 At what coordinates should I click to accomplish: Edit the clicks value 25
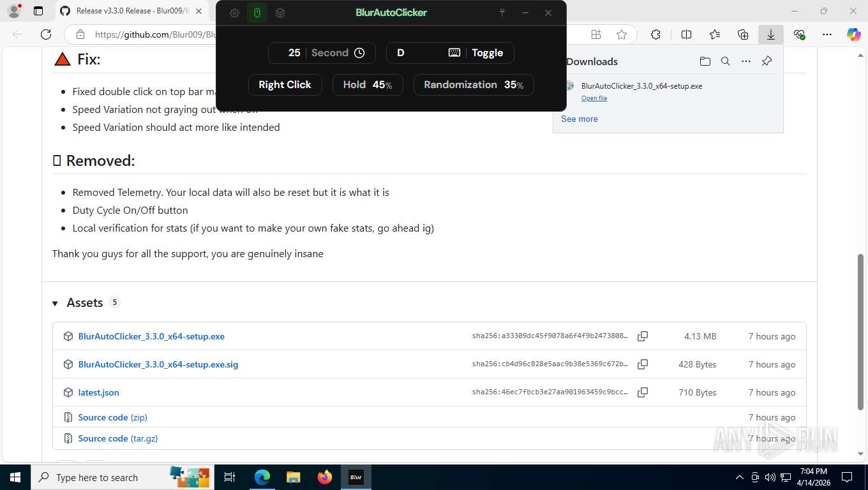pyautogui.click(x=294, y=53)
